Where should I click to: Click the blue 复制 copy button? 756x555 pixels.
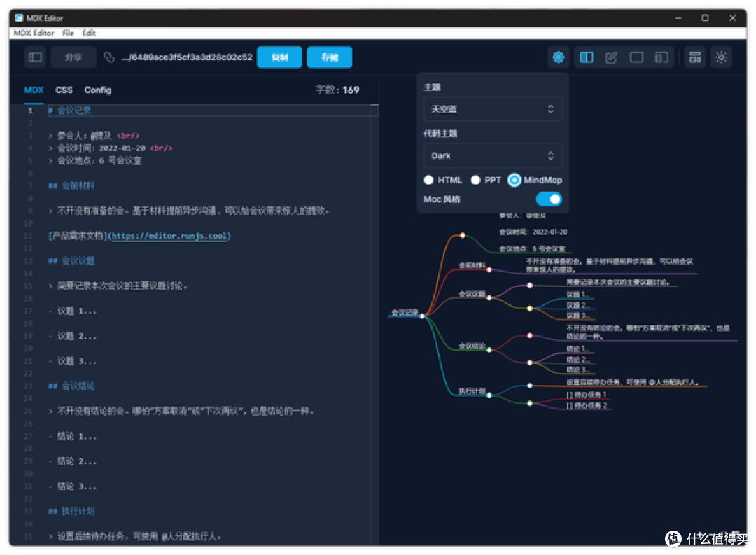pos(279,57)
